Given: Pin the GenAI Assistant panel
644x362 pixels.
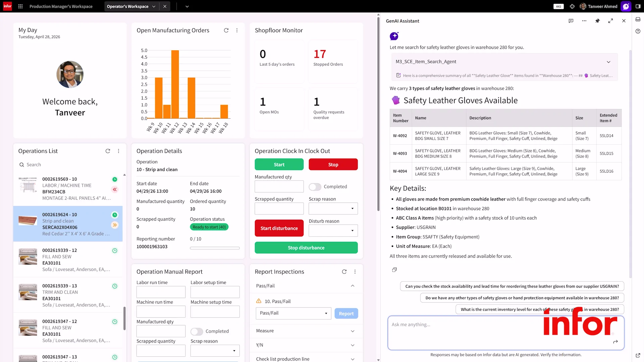Looking at the screenshot, I should 597,21.
